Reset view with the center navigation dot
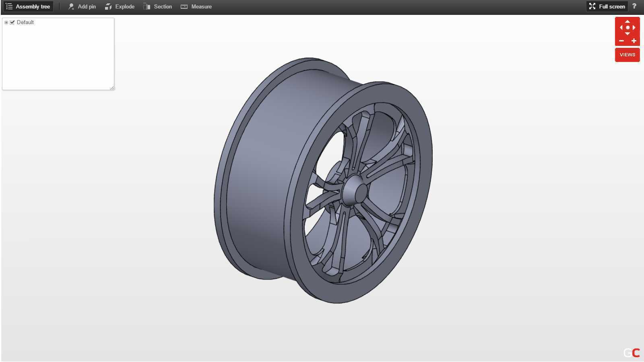 [627, 28]
